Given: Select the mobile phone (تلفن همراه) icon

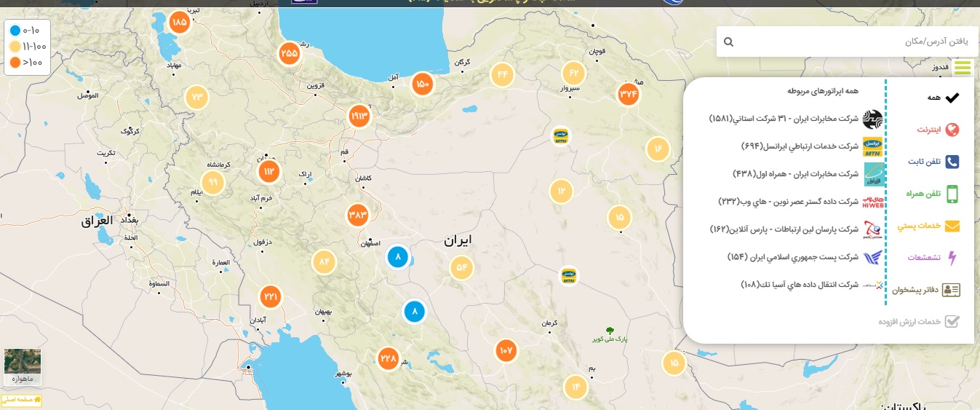Looking at the screenshot, I should [x=952, y=194].
